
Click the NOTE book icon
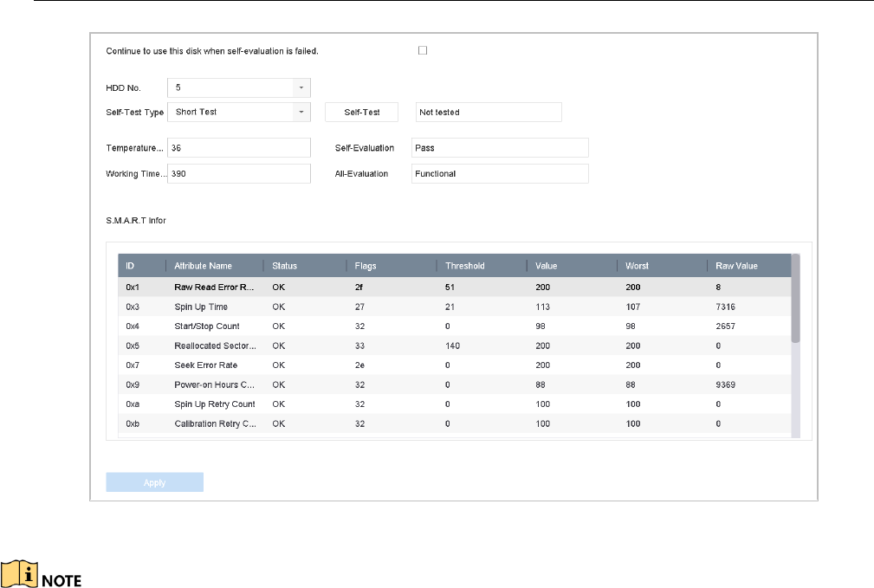[x=20, y=574]
